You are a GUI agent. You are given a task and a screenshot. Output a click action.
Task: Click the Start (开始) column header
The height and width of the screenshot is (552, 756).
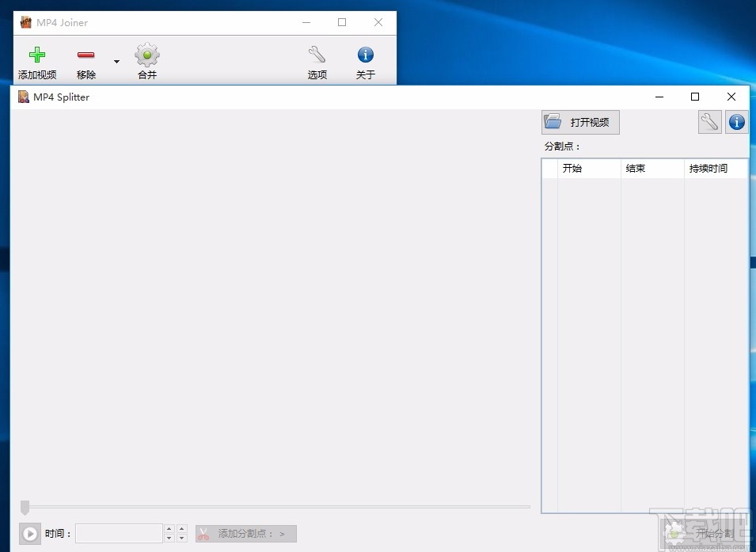(589, 169)
